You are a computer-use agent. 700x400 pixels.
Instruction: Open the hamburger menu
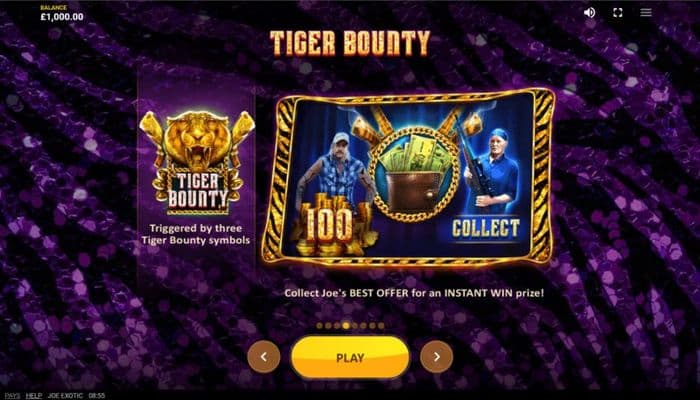(x=646, y=12)
